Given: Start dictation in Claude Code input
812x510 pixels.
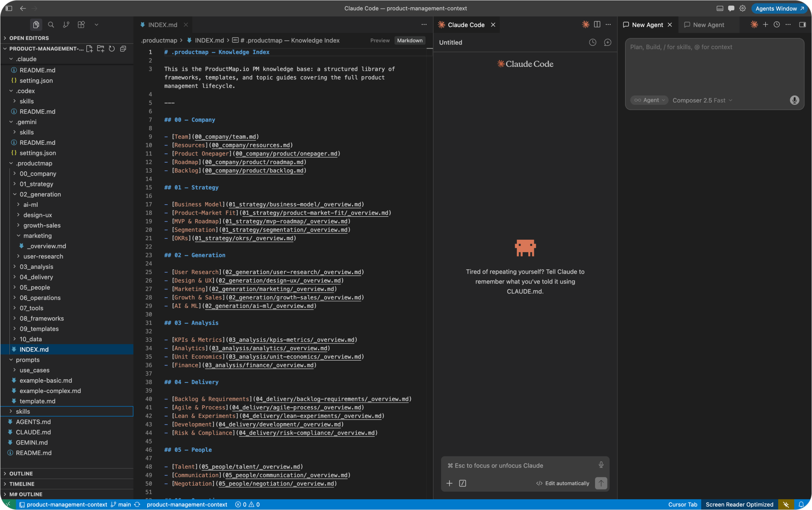Looking at the screenshot, I should click(601, 465).
